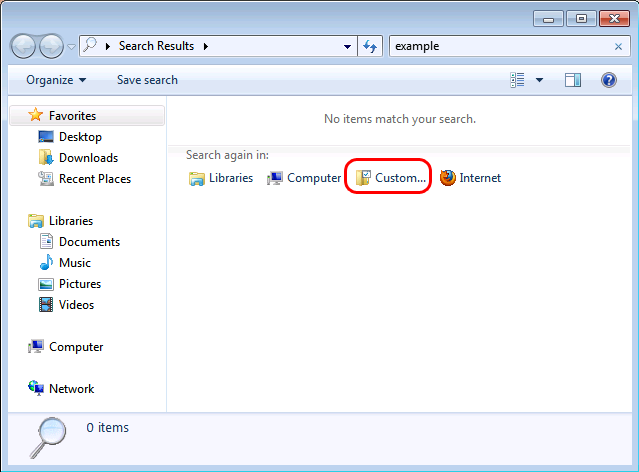Click the change view icon
The image size is (639, 472).
click(x=517, y=80)
